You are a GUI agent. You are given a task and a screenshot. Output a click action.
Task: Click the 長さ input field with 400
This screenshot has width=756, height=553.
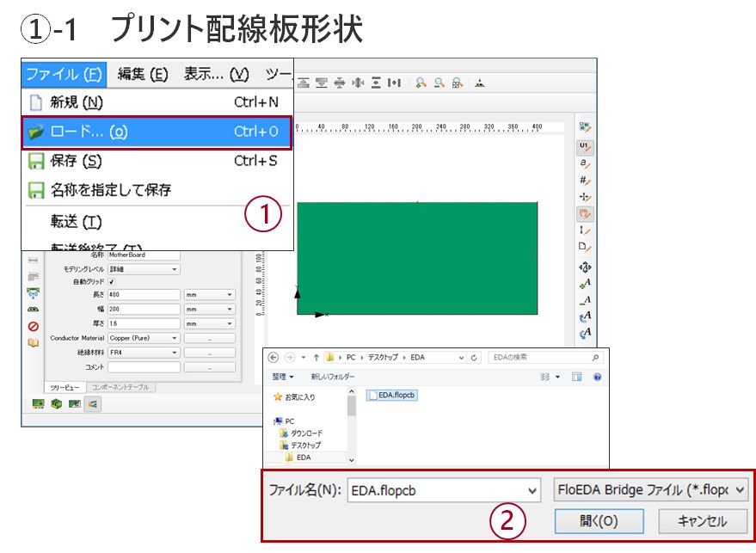pos(144,295)
